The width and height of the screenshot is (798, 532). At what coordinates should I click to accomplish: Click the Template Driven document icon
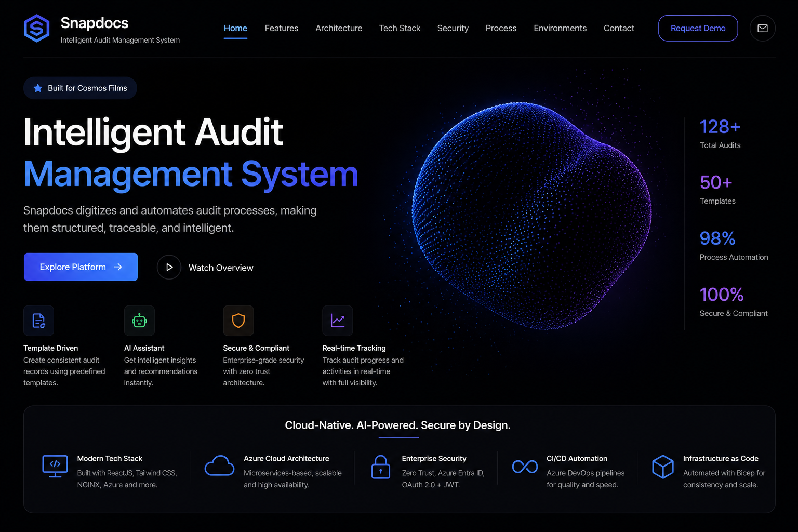point(39,321)
